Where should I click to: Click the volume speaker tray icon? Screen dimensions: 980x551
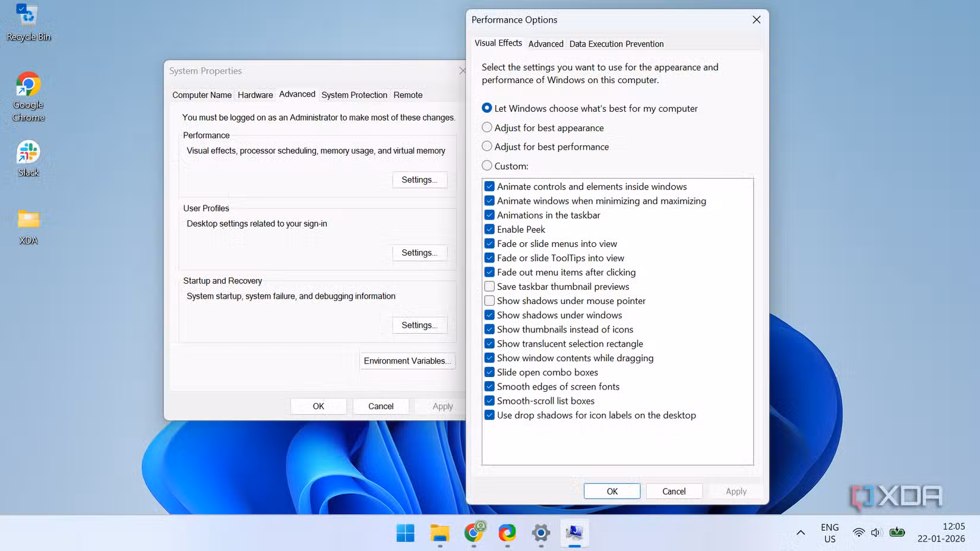pyautogui.click(x=876, y=533)
